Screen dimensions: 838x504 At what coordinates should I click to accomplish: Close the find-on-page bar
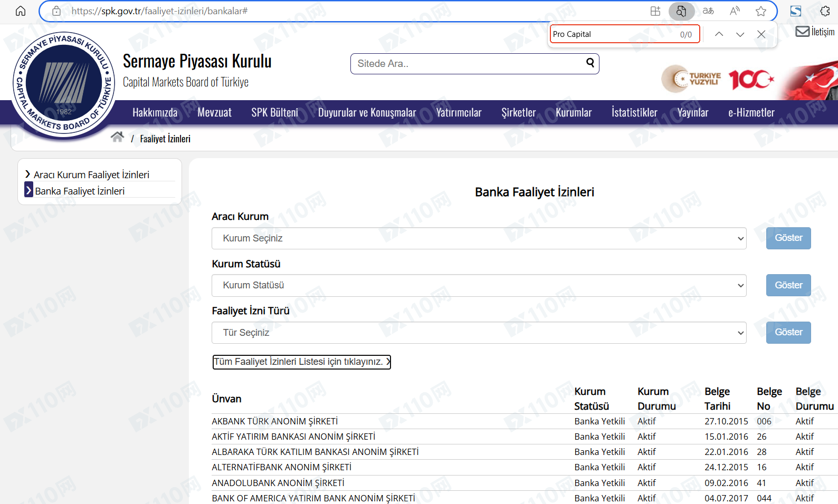761,34
